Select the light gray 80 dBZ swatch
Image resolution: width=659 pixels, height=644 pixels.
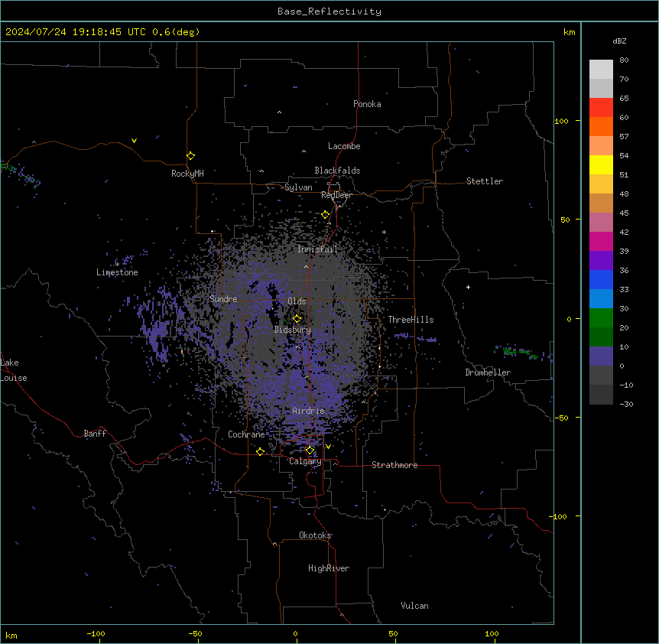(601, 69)
